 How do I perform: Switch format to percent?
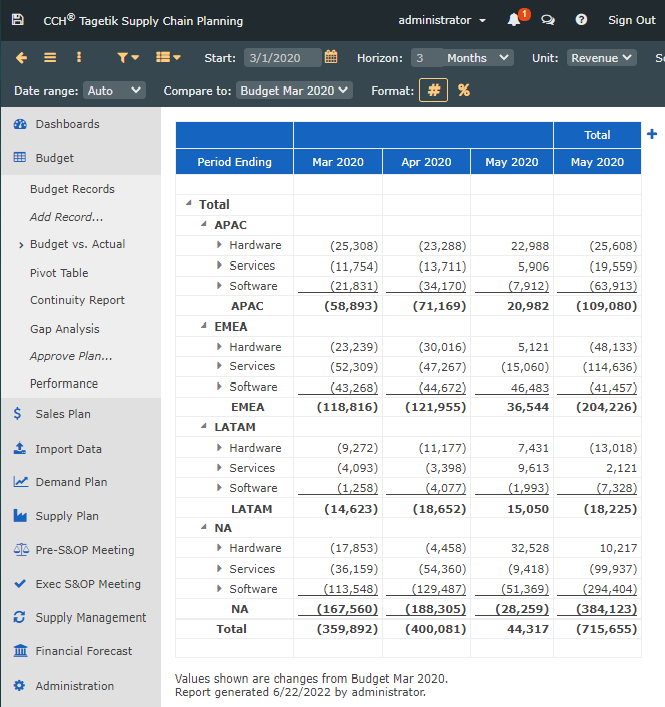click(x=464, y=90)
